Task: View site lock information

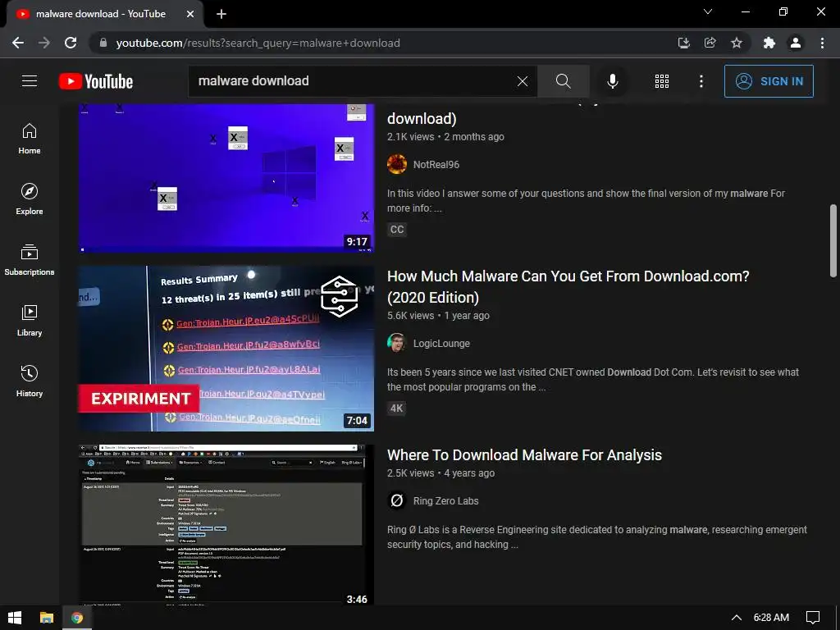Action: [103, 43]
